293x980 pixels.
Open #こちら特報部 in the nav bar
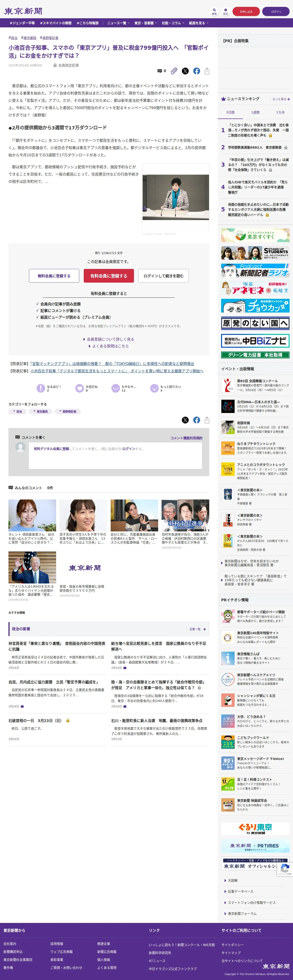[x=88, y=23]
